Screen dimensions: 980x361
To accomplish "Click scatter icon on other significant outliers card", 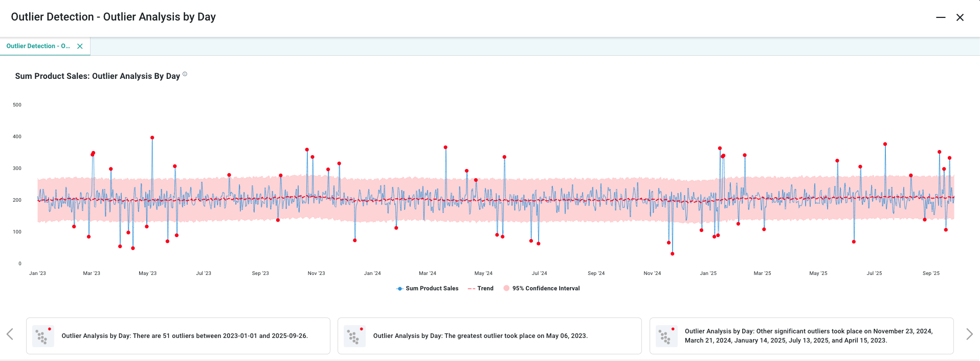I will [666, 336].
